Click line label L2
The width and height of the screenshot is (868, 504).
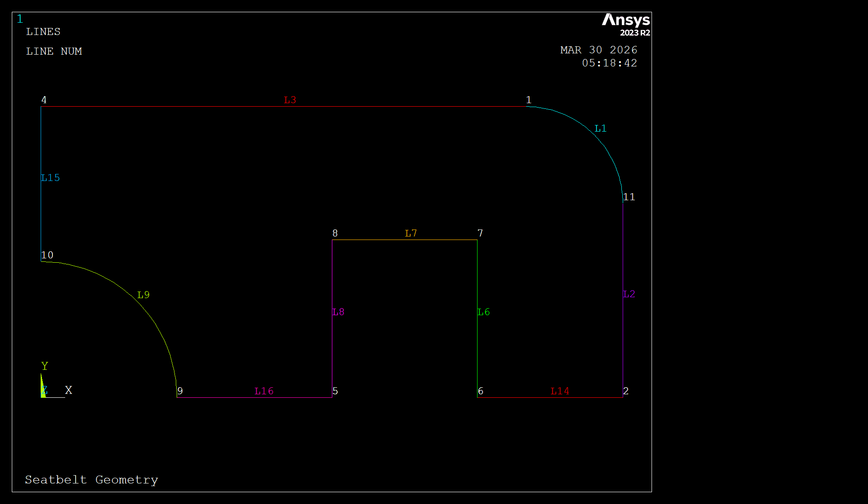(x=629, y=294)
